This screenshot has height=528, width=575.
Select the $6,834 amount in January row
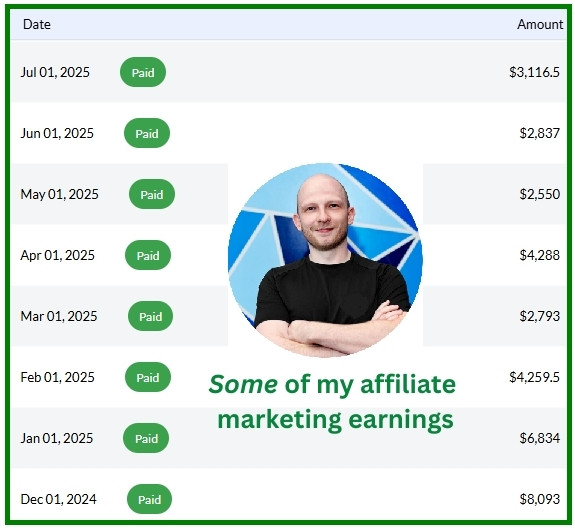click(539, 438)
